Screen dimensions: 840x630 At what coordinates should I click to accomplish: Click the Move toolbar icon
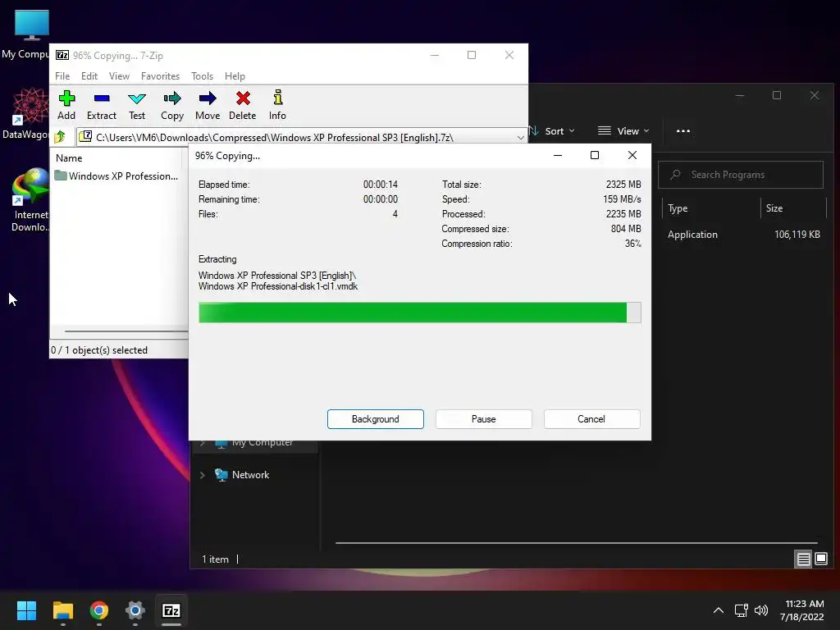(x=208, y=105)
